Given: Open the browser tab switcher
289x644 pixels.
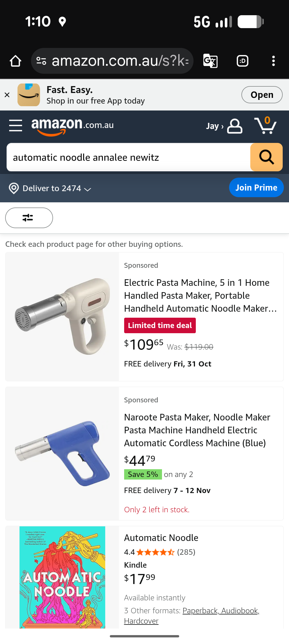Looking at the screenshot, I should click(242, 61).
